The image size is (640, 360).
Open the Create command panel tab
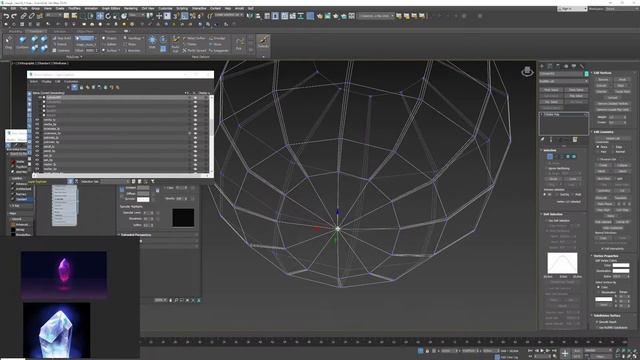[x=542, y=66]
